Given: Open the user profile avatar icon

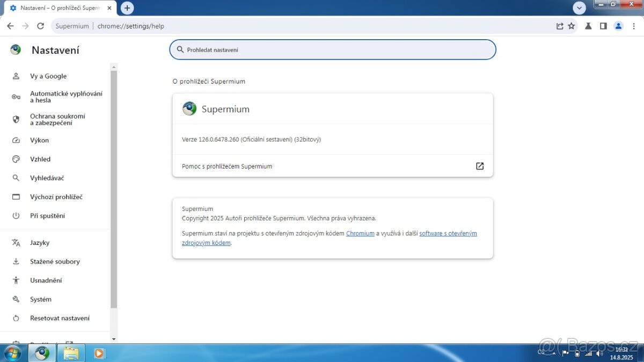Looking at the screenshot, I should coord(618,26).
